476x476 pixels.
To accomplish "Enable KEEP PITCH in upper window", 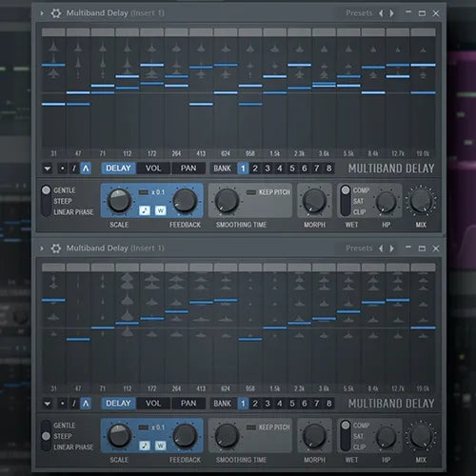I will point(268,192).
